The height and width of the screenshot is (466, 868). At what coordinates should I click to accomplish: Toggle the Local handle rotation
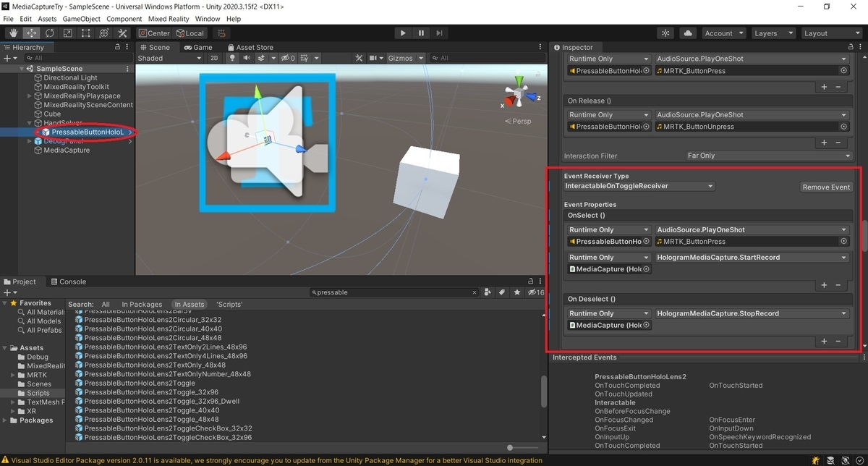click(190, 33)
